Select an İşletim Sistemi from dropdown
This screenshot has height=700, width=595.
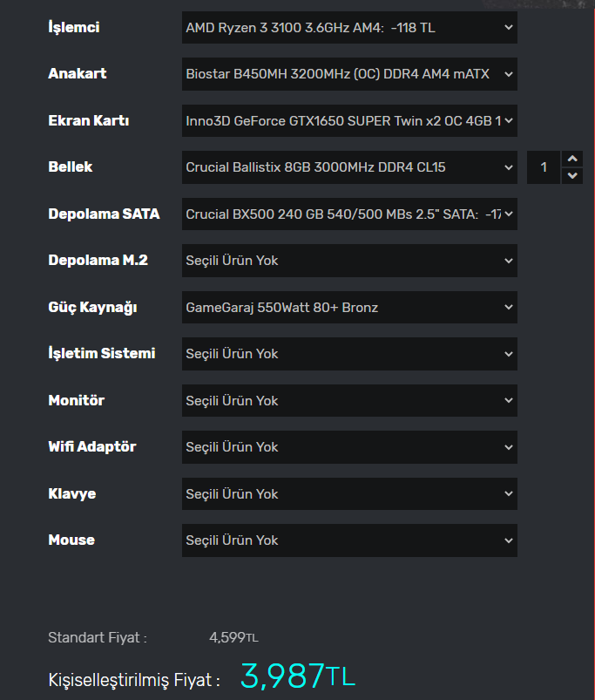pyautogui.click(x=349, y=354)
